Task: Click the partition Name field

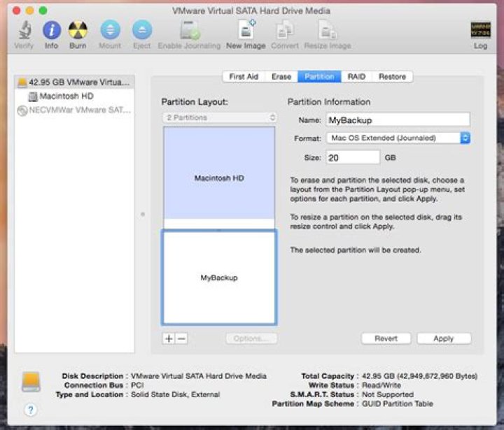Action: click(x=398, y=120)
